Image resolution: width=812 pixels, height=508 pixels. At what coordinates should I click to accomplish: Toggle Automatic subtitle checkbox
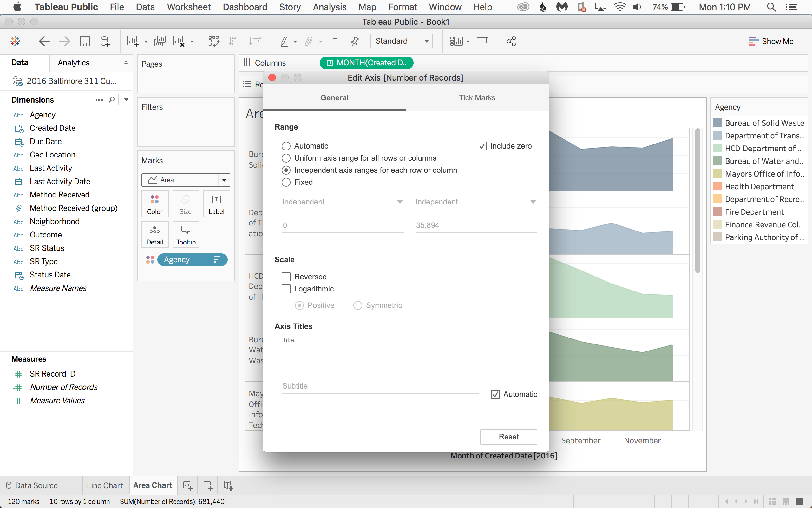click(495, 394)
